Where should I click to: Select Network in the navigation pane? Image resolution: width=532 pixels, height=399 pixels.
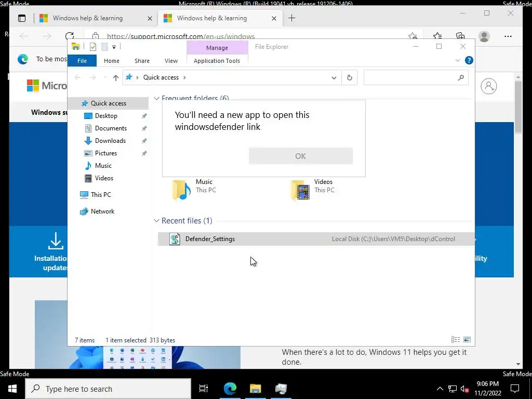point(102,211)
